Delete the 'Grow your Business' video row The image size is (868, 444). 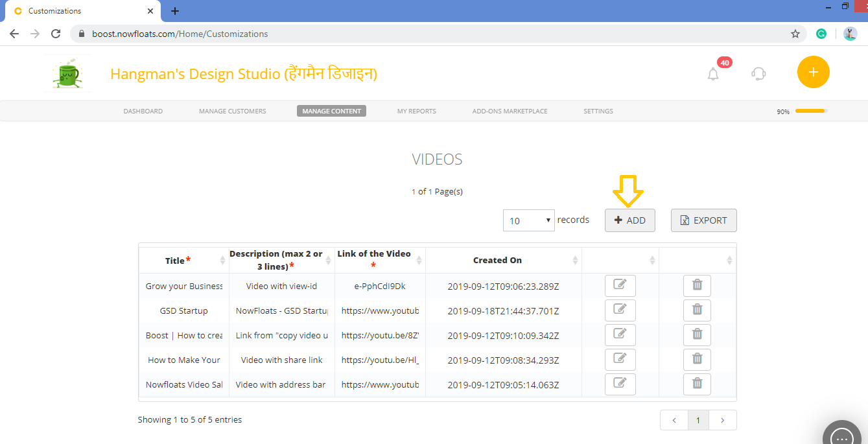[x=697, y=286]
